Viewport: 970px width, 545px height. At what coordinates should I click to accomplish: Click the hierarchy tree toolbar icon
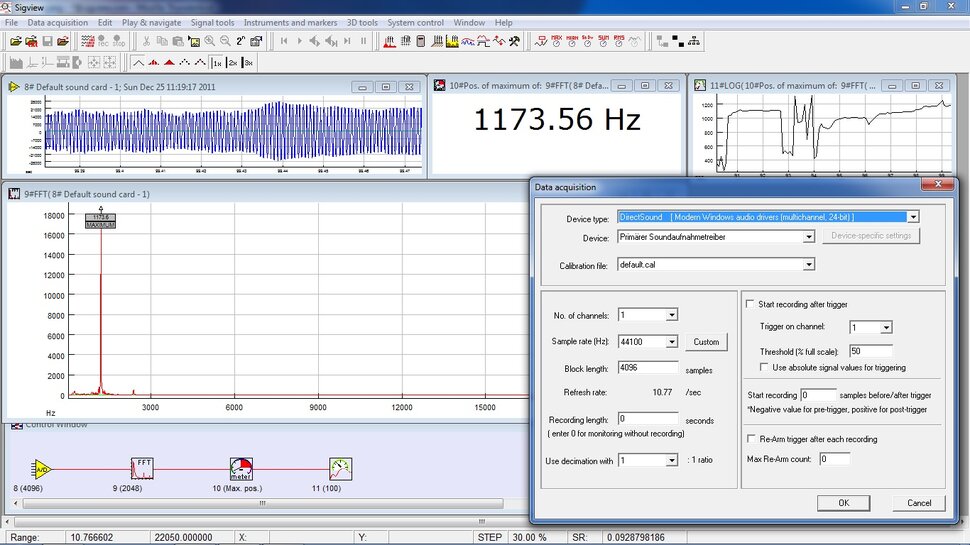[693, 41]
